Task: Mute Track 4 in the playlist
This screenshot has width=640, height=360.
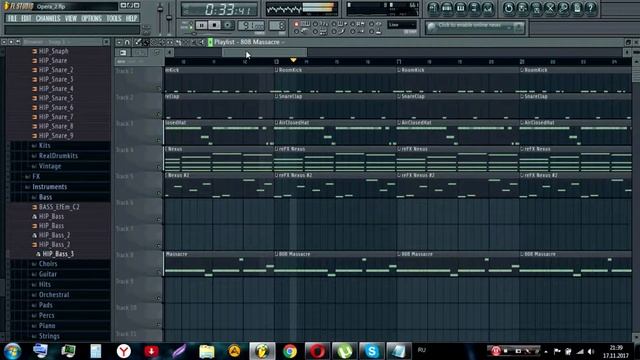Action: click(158, 167)
